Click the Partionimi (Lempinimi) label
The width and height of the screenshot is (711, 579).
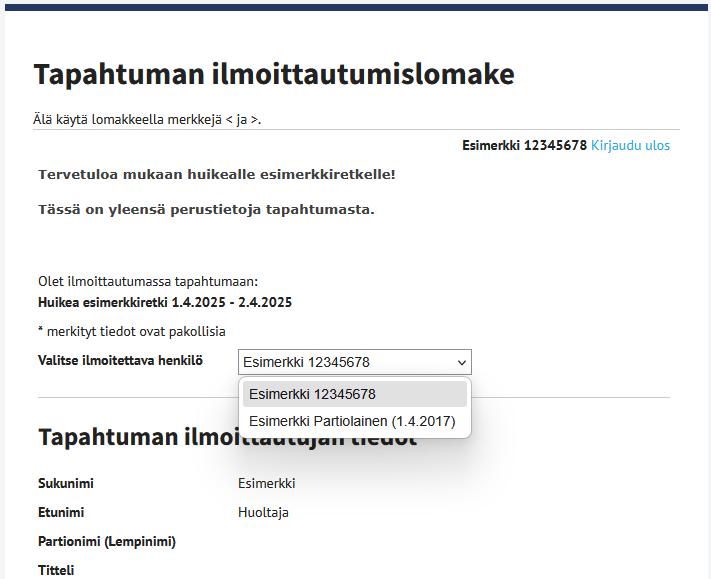107,542
